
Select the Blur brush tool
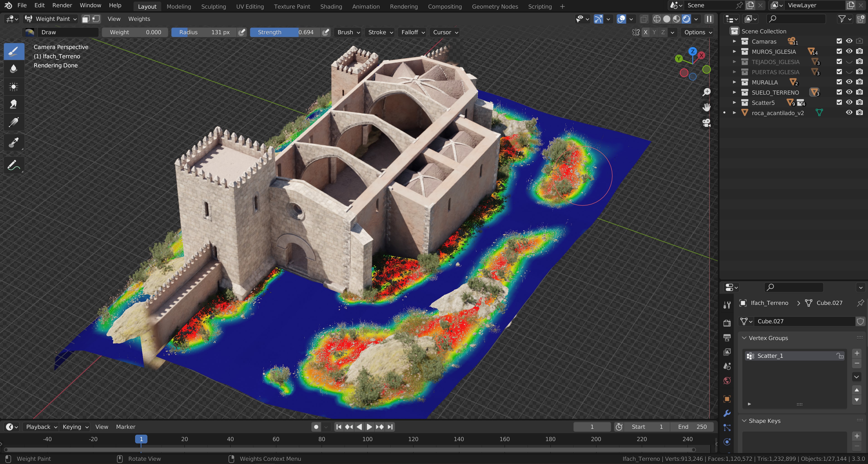pyautogui.click(x=13, y=69)
